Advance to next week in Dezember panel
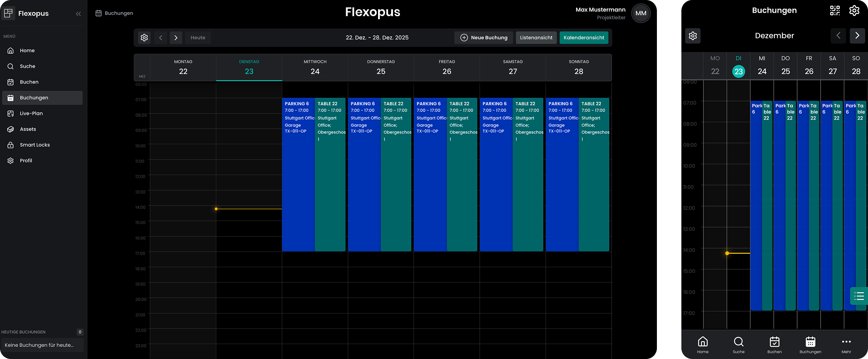The height and width of the screenshot is (359, 868). [x=857, y=36]
